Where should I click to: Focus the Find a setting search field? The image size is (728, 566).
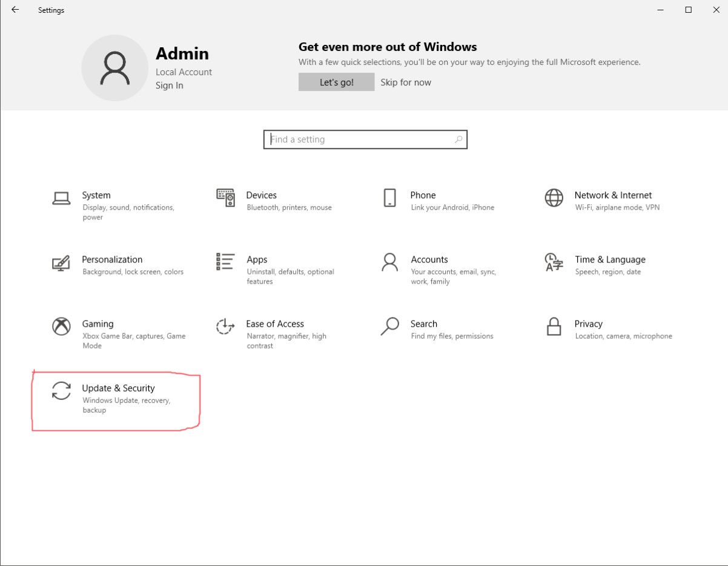pos(365,139)
